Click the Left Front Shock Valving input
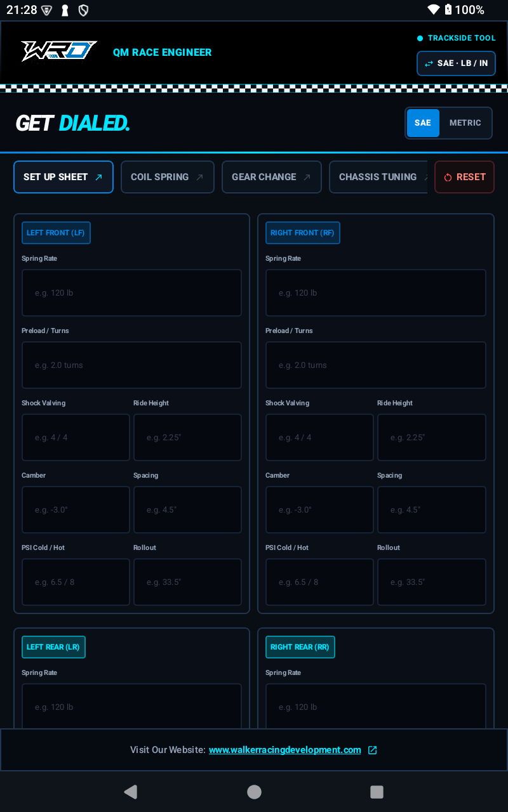 pyautogui.click(x=76, y=438)
